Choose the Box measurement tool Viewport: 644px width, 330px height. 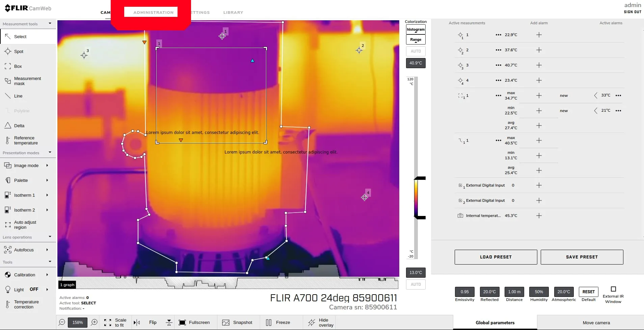(x=18, y=66)
